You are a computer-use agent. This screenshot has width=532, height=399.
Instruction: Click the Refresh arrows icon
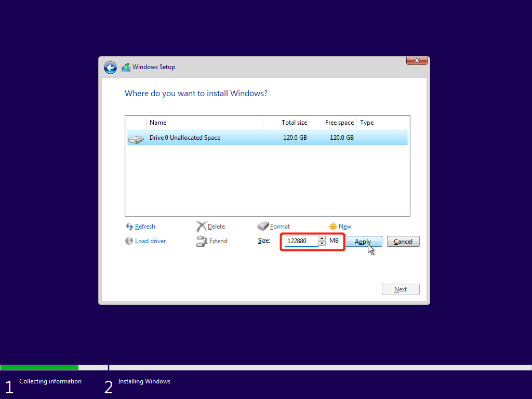(129, 227)
